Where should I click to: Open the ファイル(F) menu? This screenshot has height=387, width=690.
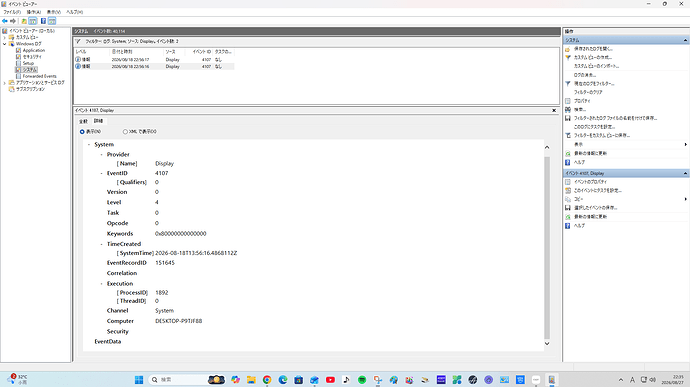click(x=12, y=12)
